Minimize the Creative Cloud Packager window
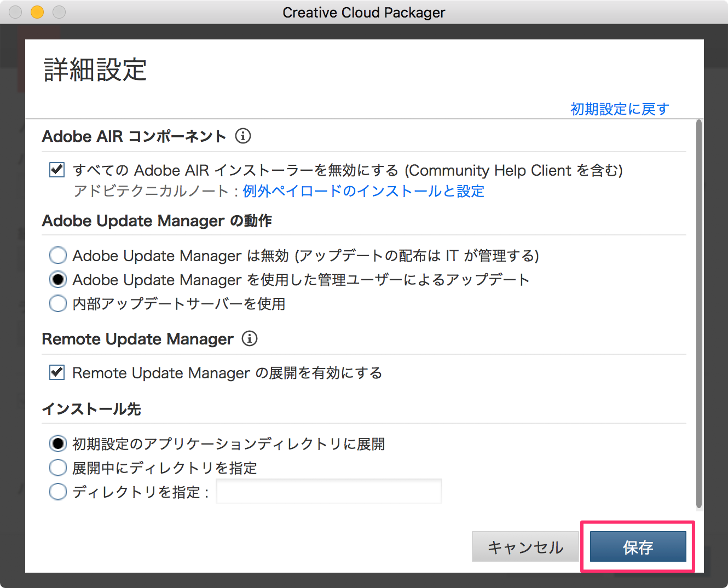The width and height of the screenshot is (728, 588). (x=37, y=12)
